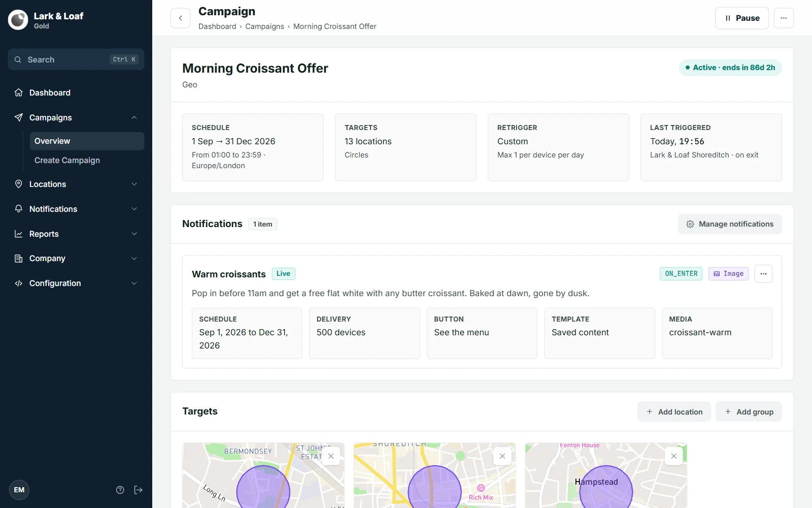This screenshot has height=508, width=812.
Task: Open Dashboard in the sidebar
Action: [x=76, y=92]
